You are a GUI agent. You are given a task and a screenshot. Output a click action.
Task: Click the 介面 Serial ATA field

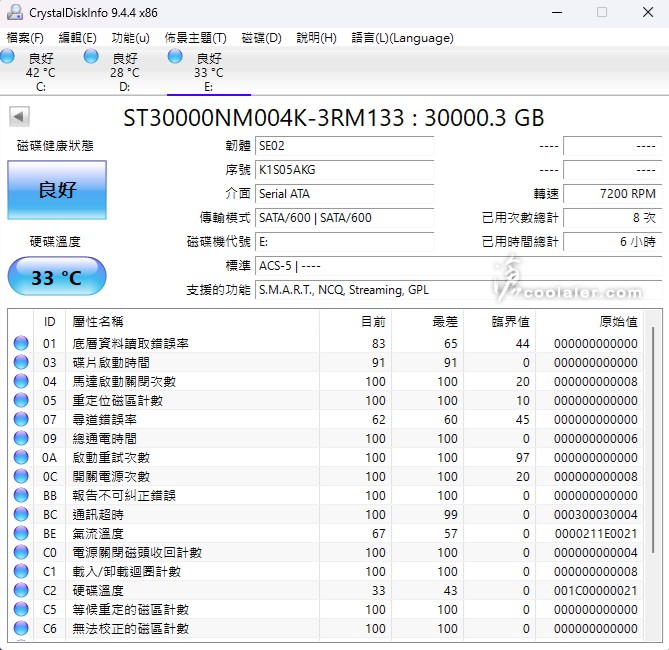click(345, 194)
